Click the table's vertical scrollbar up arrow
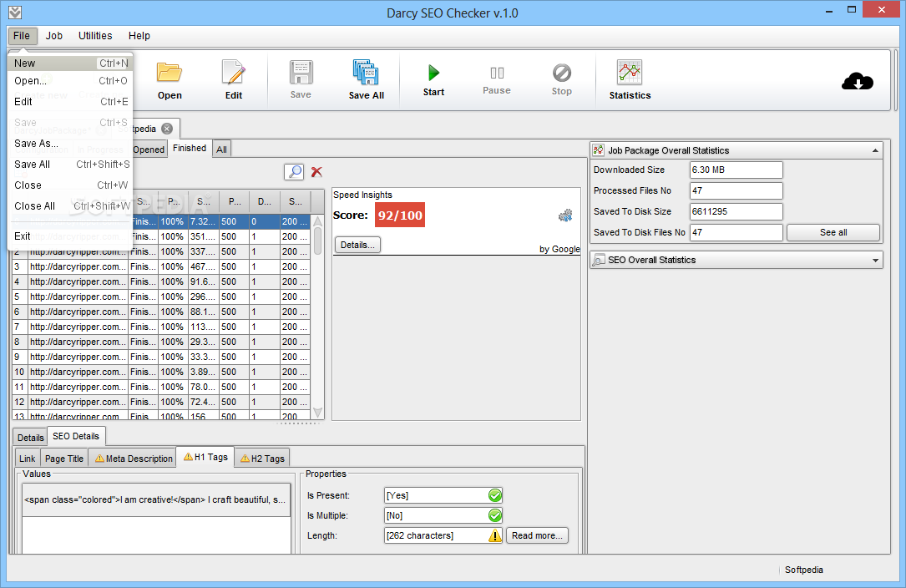The width and height of the screenshot is (906, 588). coord(317,221)
